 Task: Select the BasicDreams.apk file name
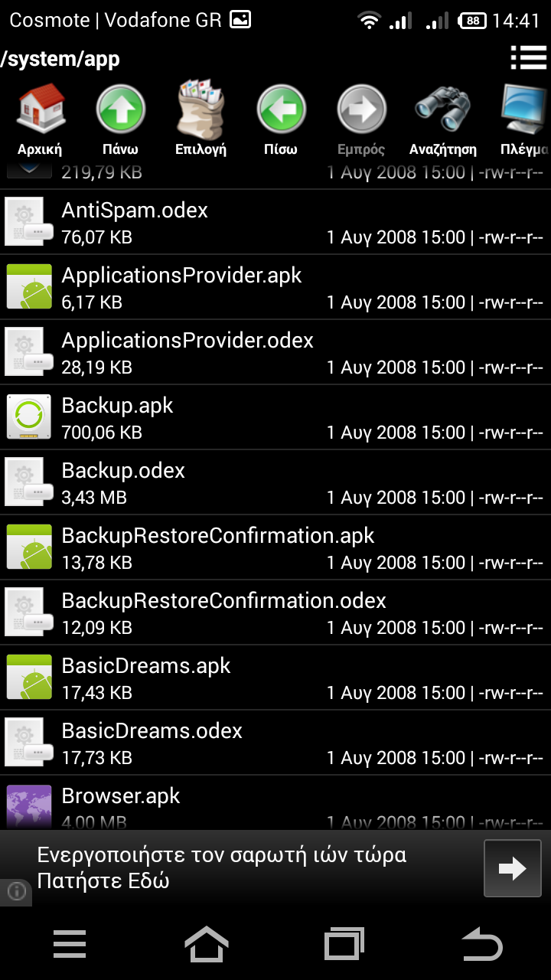(x=146, y=666)
